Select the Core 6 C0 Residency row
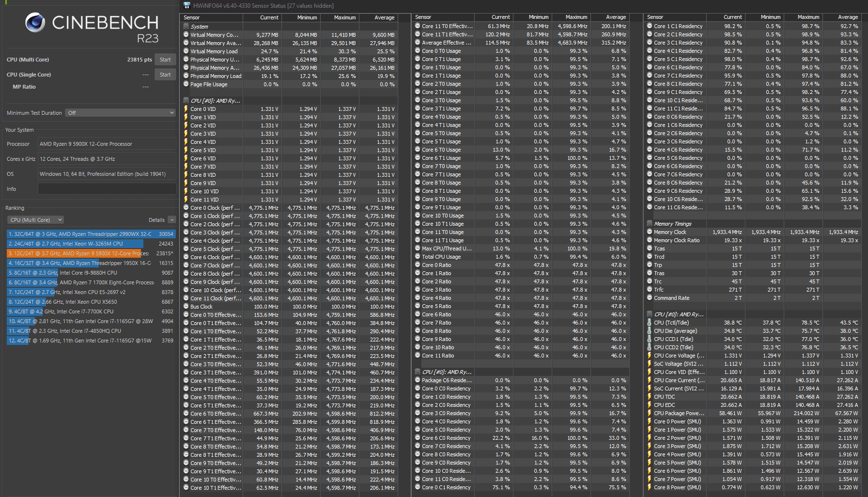This screenshot has width=868, height=497. (x=521, y=438)
